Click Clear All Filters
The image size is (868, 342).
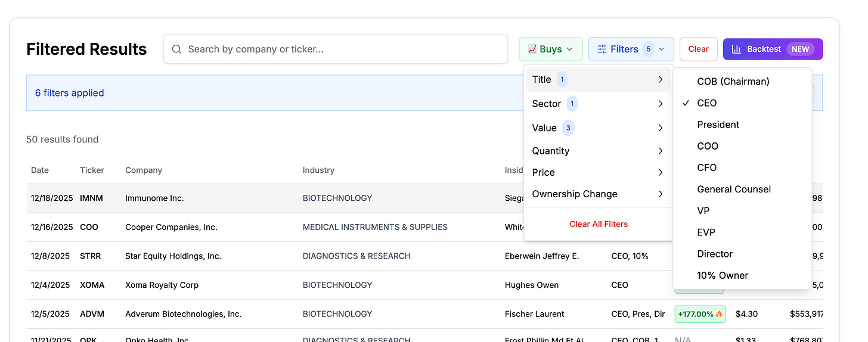599,224
